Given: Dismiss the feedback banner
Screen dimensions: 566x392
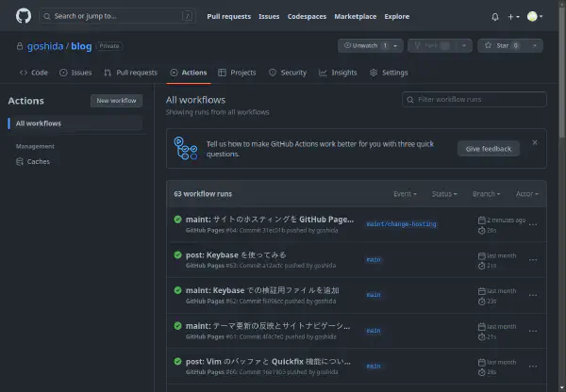Looking at the screenshot, I should (x=535, y=143).
